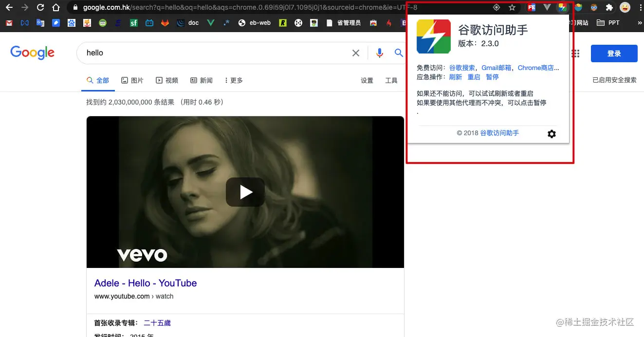Click into the search box containing hello
Image resolution: width=644 pixels, height=337 pixels.
click(214, 53)
